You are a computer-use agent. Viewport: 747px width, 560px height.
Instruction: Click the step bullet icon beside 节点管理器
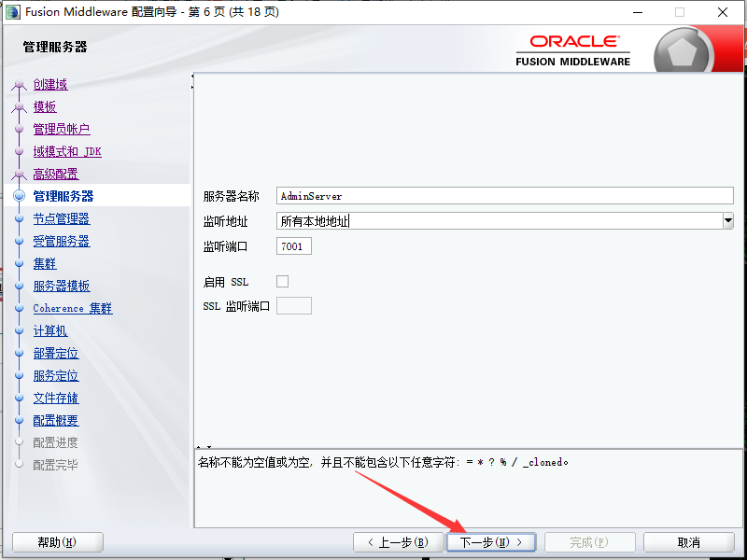click(19, 218)
